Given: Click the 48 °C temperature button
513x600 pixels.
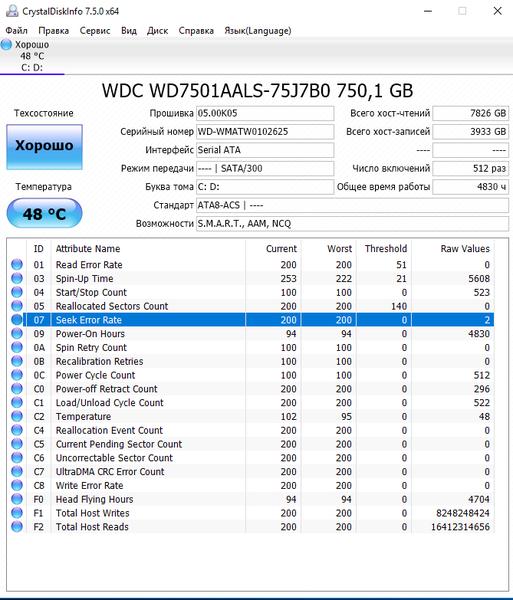Looking at the screenshot, I should [x=44, y=213].
